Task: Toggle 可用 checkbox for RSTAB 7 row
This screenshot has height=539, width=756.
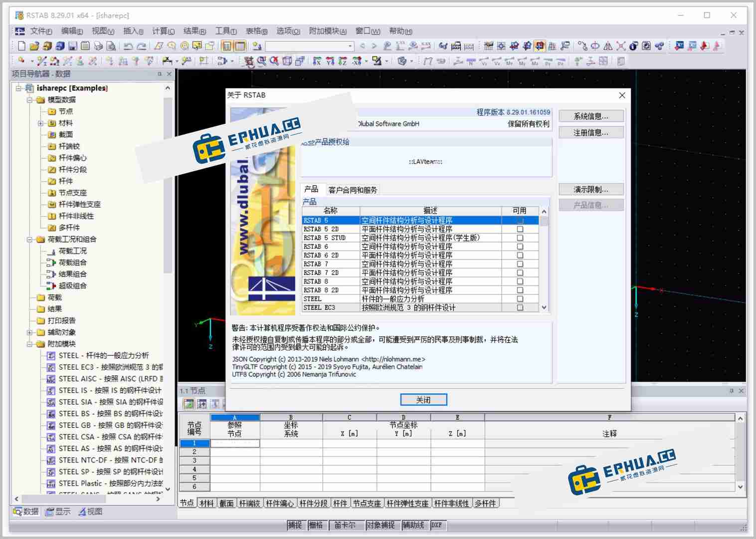Action: [520, 264]
